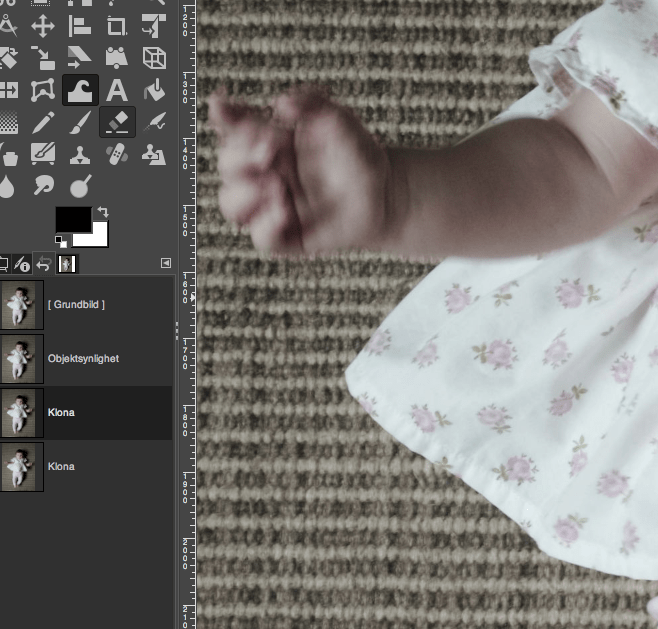Viewport: 658px width, 629px height.
Task: Open the panel configuration menu arrow
Action: click(x=165, y=263)
